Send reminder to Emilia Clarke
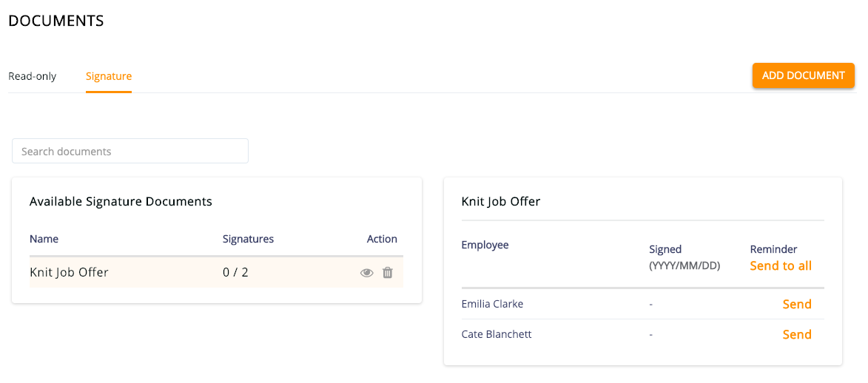868x383 pixels. 796,305
